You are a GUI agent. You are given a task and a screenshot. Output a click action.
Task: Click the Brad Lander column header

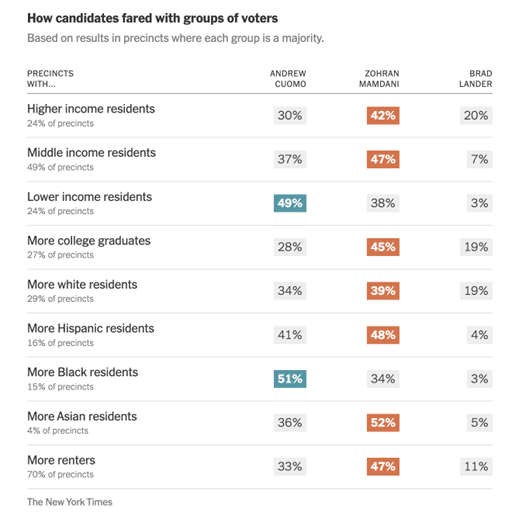[475, 79]
